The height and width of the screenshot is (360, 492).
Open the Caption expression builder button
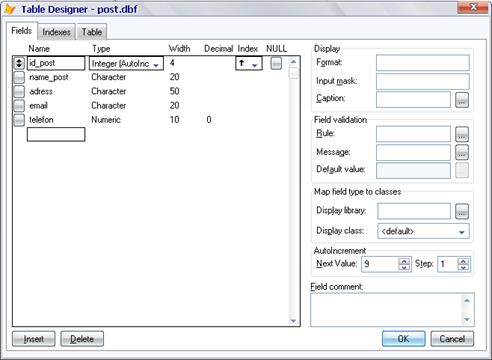point(462,100)
